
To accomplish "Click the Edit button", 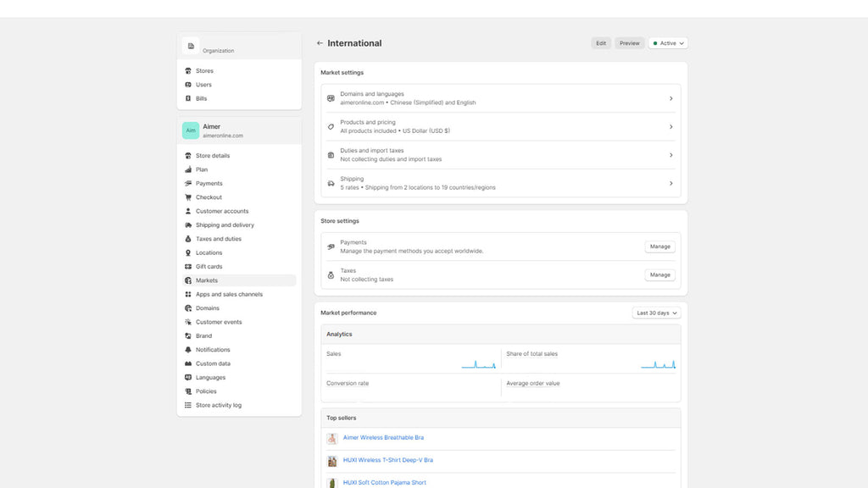I will point(601,43).
